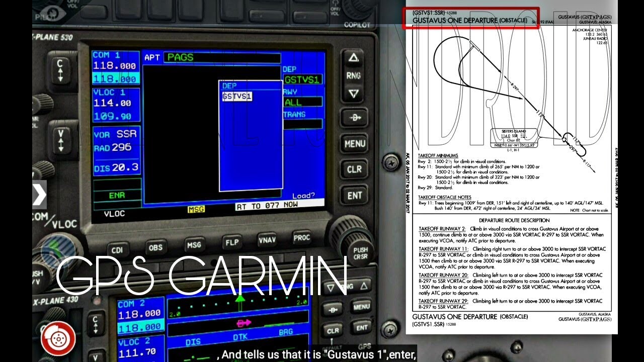Activate Direct-To on the GNS 530
The width and height of the screenshot is (644, 362).
coord(354,118)
